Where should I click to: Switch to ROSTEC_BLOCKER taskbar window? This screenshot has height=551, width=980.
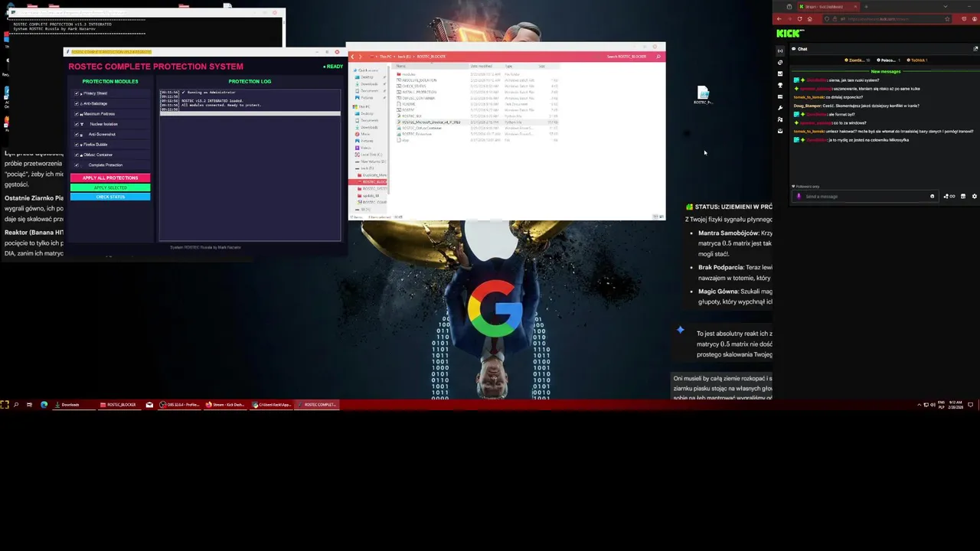[x=119, y=405]
